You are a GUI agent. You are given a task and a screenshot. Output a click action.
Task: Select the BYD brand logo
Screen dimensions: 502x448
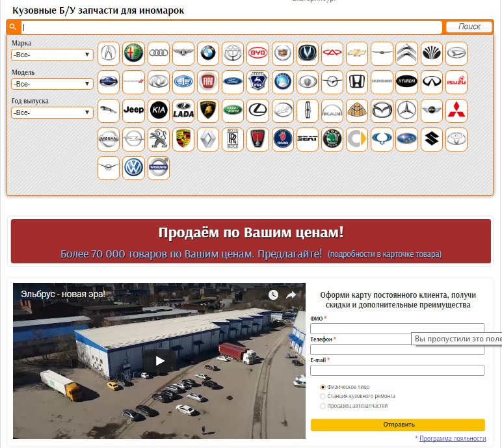(x=258, y=53)
